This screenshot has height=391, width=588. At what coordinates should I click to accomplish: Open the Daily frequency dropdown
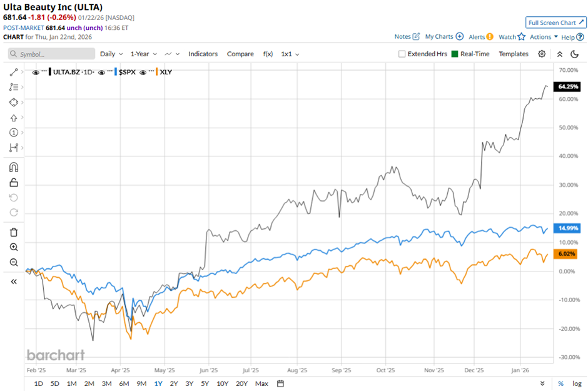tap(111, 54)
